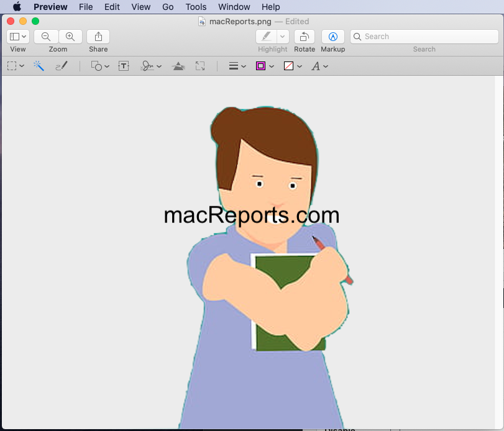Expand the View mode dropdown arrow

[x=24, y=37]
